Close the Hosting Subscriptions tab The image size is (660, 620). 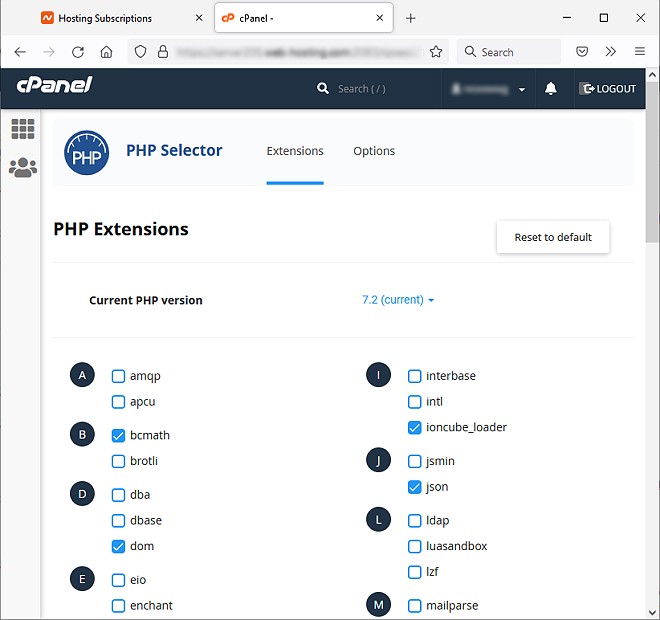[x=199, y=18]
